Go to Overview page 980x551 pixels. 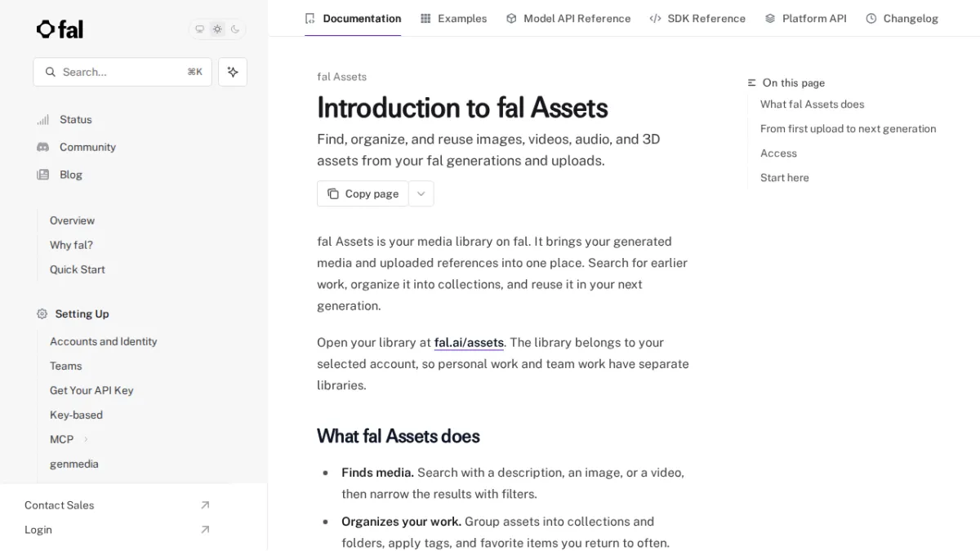(72, 220)
